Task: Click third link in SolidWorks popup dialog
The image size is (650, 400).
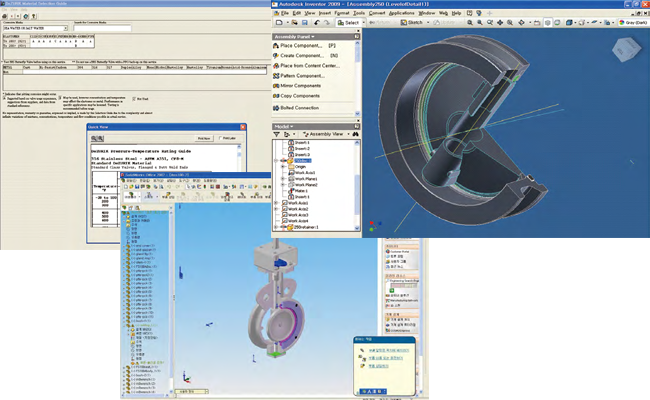Action: tap(378, 366)
